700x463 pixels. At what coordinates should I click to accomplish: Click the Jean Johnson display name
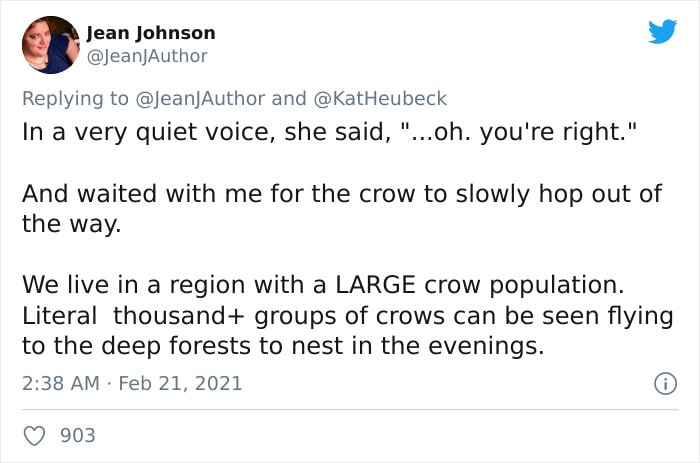click(151, 32)
